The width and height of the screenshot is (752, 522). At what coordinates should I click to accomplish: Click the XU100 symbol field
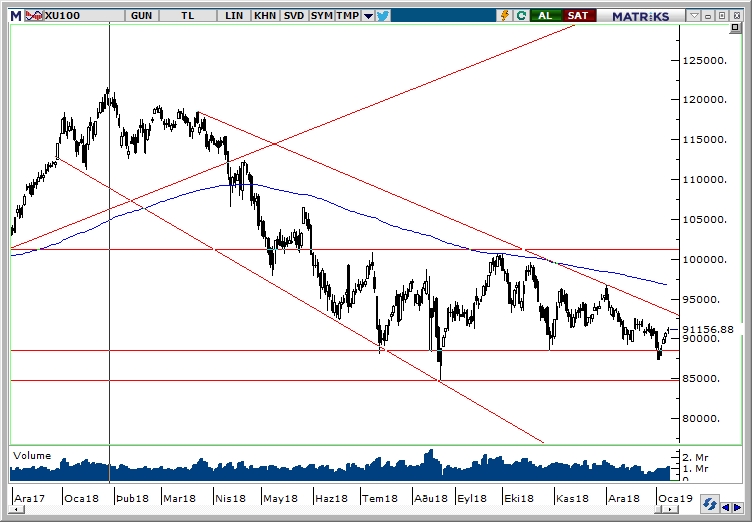click(x=84, y=16)
